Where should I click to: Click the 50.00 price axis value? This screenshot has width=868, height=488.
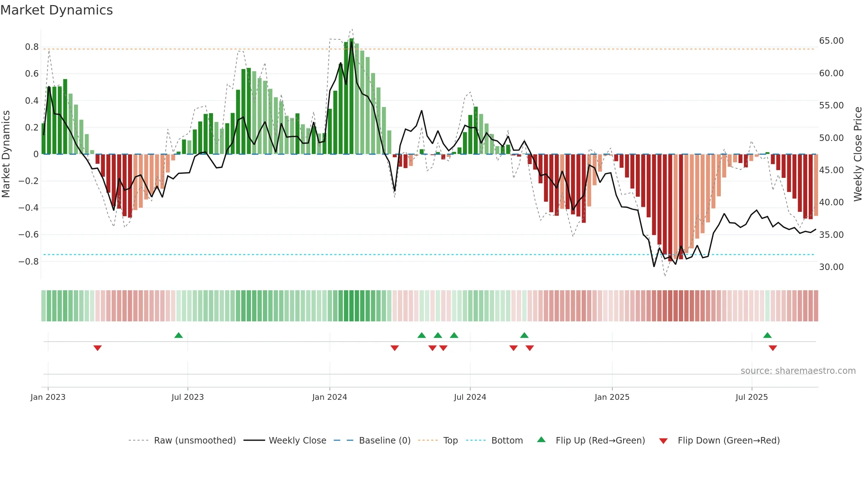[831, 138]
